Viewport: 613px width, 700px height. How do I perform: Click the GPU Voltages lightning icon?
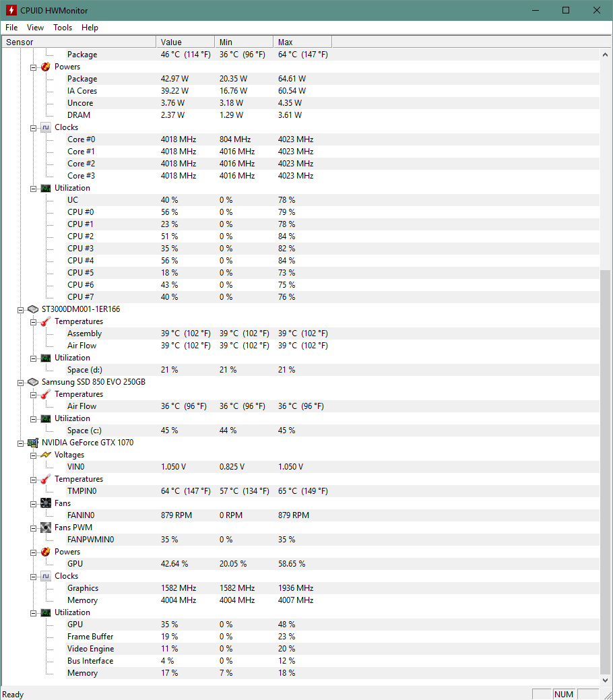(46, 455)
